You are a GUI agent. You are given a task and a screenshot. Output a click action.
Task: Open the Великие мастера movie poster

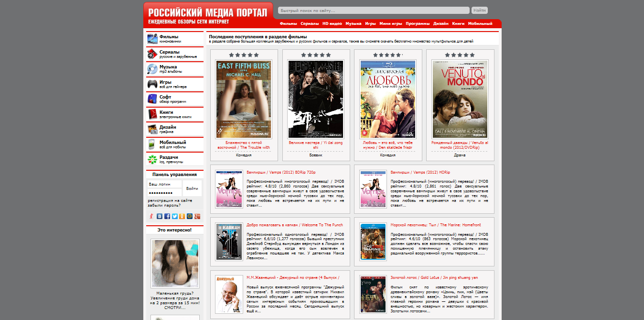point(316,99)
